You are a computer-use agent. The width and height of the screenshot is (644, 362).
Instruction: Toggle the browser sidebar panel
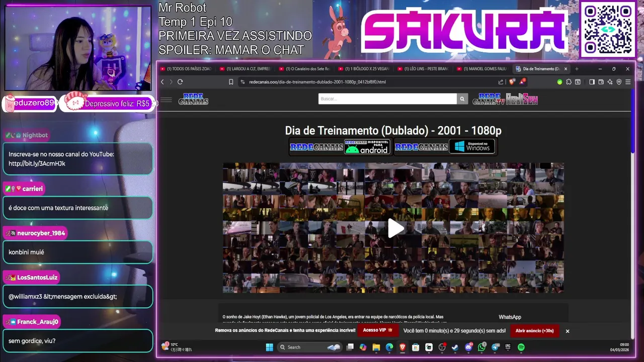(x=592, y=82)
